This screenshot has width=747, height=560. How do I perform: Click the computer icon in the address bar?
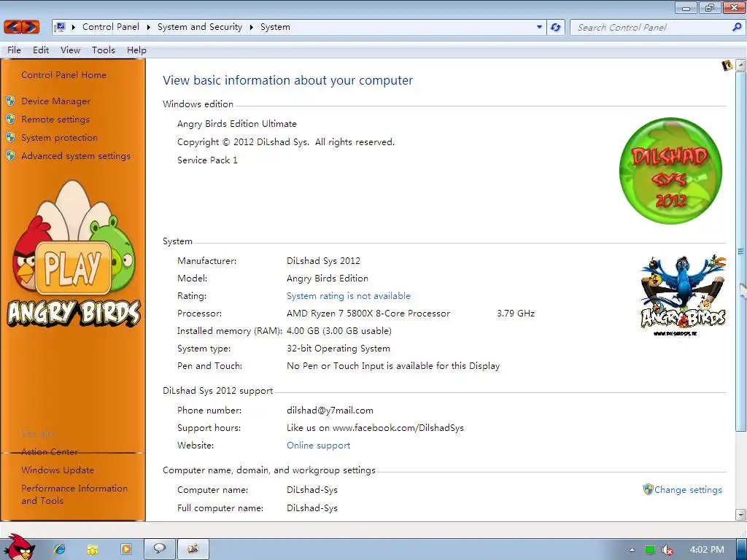[60, 27]
